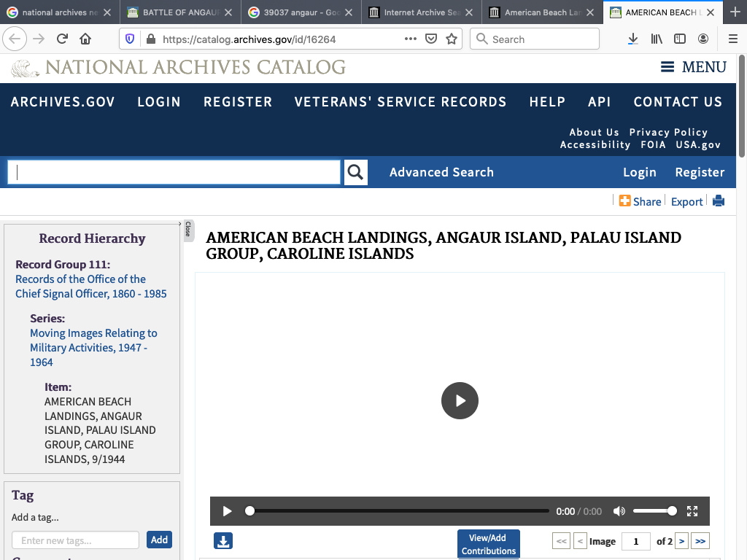Reload the page using the browser refresh button

(x=62, y=39)
